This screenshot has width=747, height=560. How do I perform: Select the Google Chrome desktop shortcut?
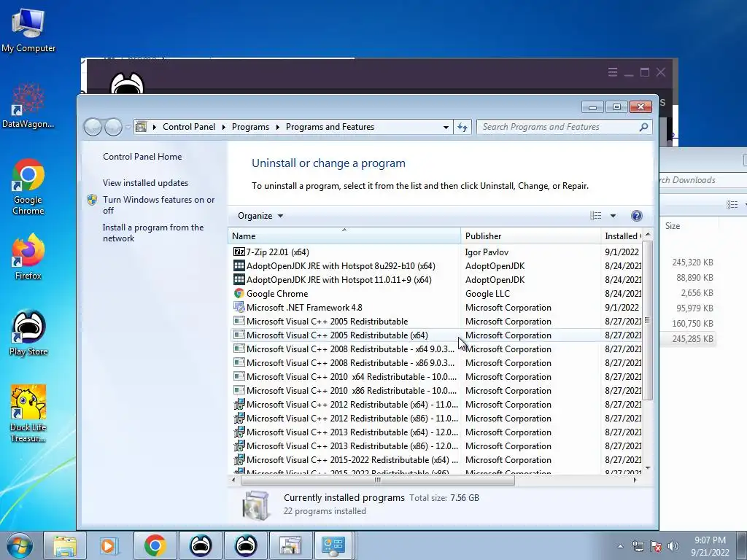[x=28, y=187]
